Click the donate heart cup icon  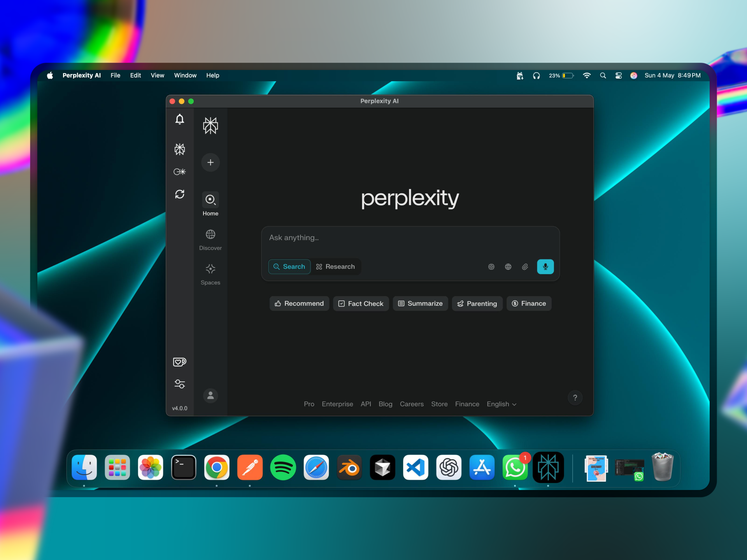pos(179,362)
